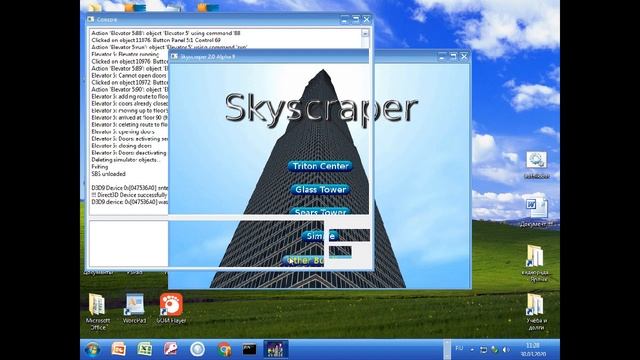This screenshot has width=640, height=360.
Task: Open the network tray icon
Action: pyautogui.click(x=483, y=350)
